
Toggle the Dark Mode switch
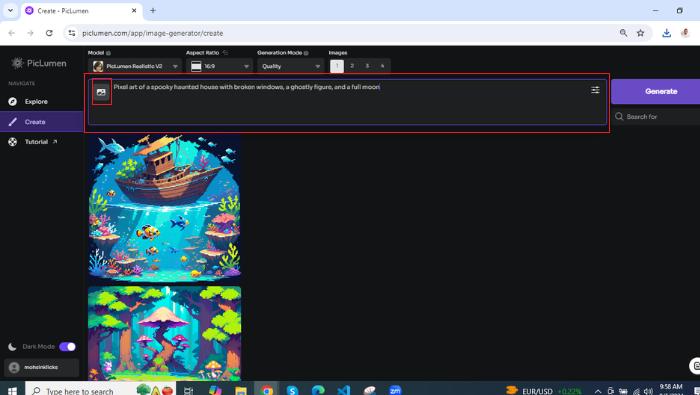(x=67, y=346)
